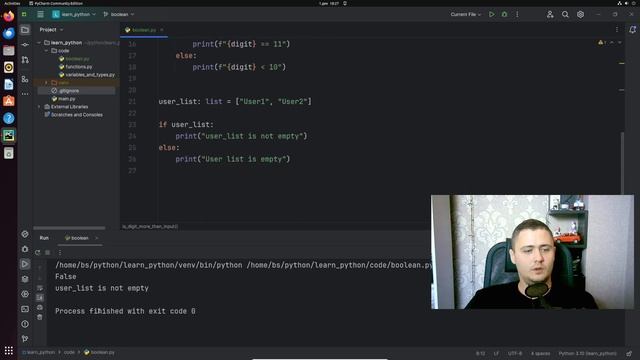This screenshot has height=360, width=640.
Task: Click the print icon in Run console gutter
Action: coord(40,307)
